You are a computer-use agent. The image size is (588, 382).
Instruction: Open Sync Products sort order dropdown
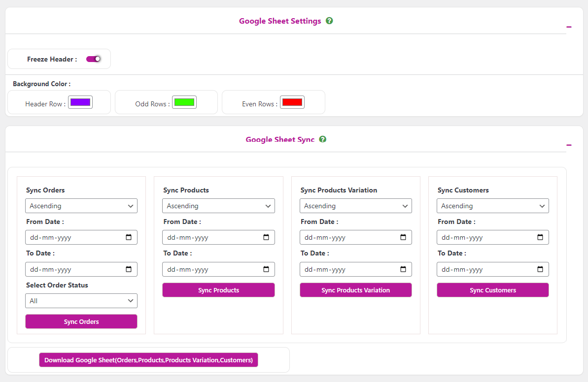tap(219, 206)
